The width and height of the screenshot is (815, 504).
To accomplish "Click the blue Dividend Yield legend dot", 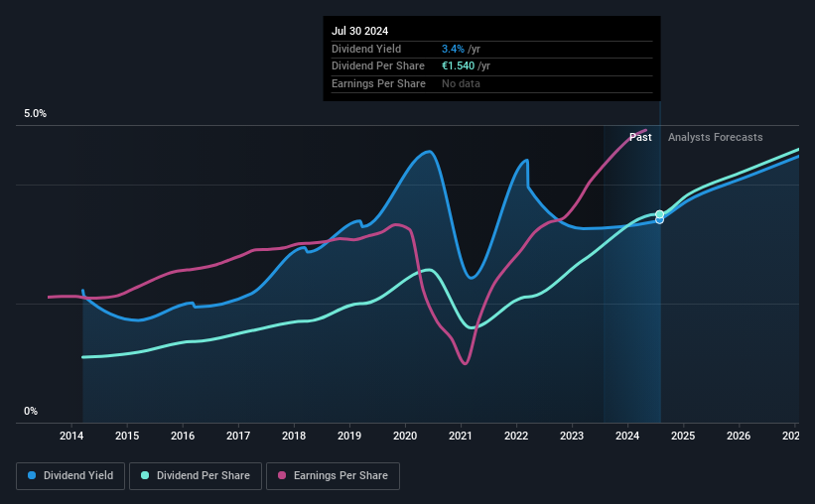I will [32, 475].
